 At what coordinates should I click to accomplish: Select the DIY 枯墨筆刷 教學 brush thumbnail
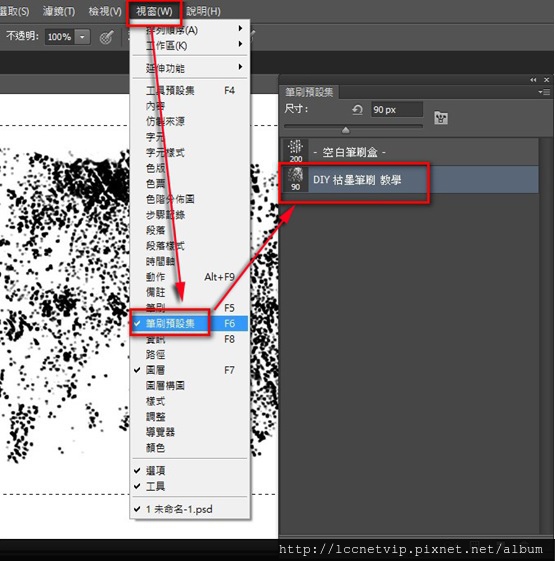point(296,179)
